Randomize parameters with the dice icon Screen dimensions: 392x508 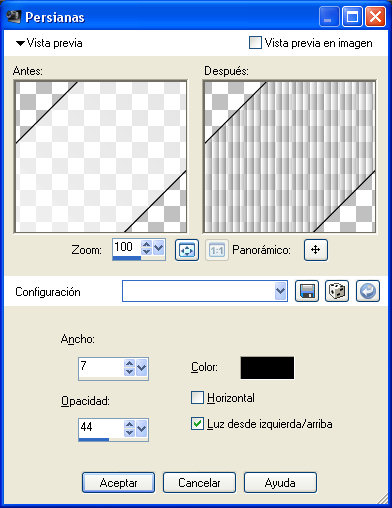[337, 291]
